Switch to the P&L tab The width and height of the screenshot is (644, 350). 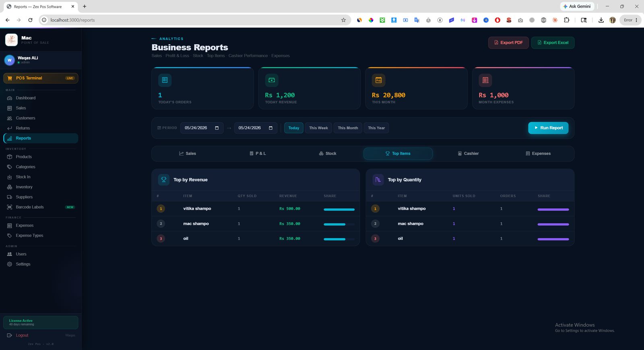point(258,154)
